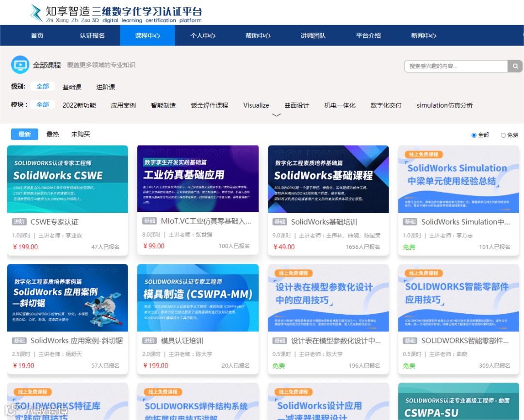The height and width of the screenshot is (420, 524).
Task: Open SolidWorks CSWE course thumbnail
Action: 67,179
